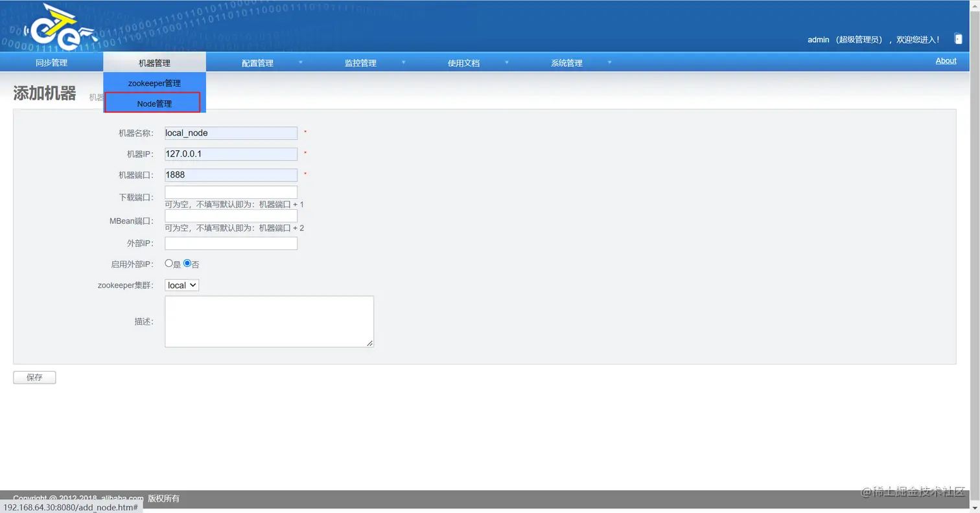This screenshot has height=513, width=980.
Task: Click the 下载端口 input field
Action: coord(231,192)
